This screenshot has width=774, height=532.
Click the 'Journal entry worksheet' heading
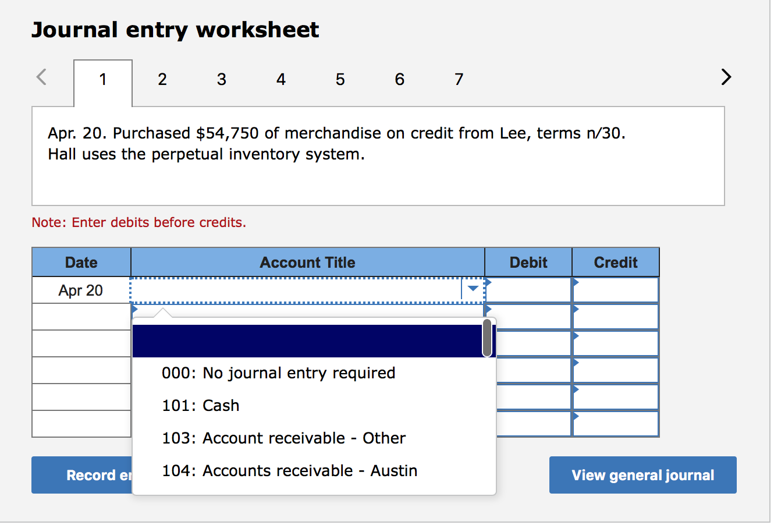175,30
